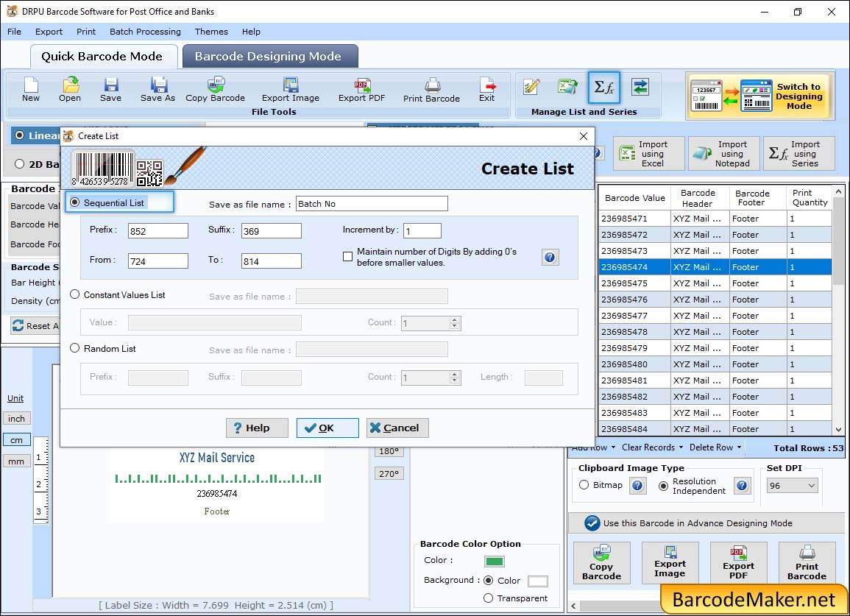Screen dimensions: 850x616
Task: Click the OK button in Create List
Action: (327, 428)
